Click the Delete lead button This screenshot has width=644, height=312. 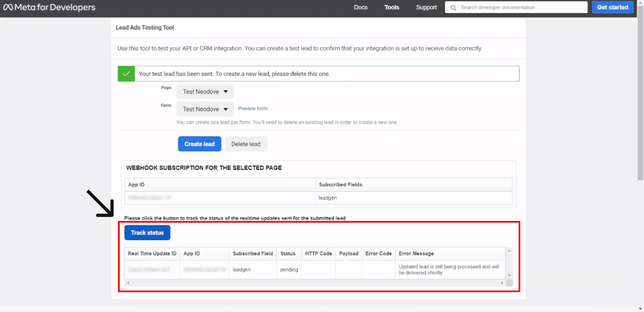pos(246,144)
